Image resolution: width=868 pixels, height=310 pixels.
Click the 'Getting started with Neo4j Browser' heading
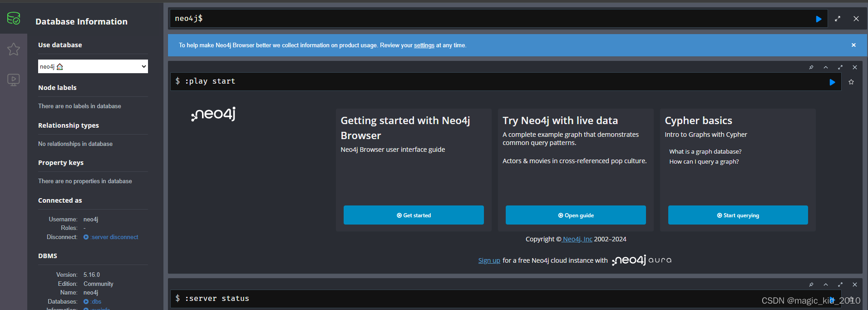point(405,128)
